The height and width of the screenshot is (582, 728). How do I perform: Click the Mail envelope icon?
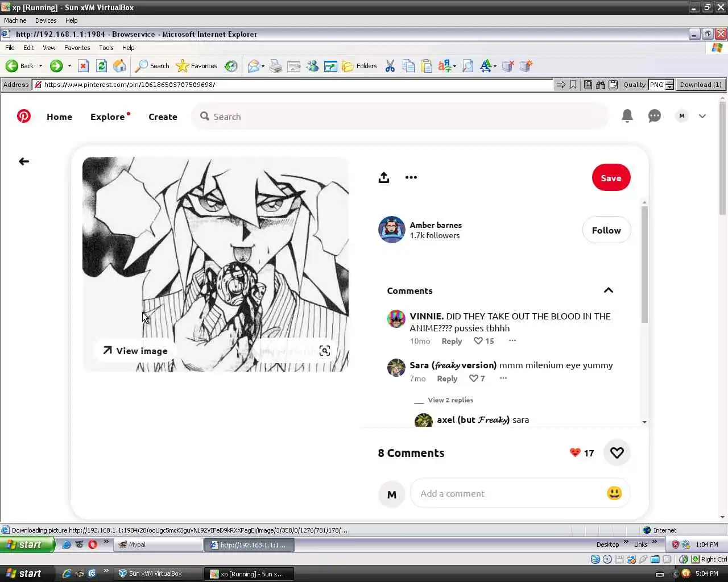click(x=253, y=66)
